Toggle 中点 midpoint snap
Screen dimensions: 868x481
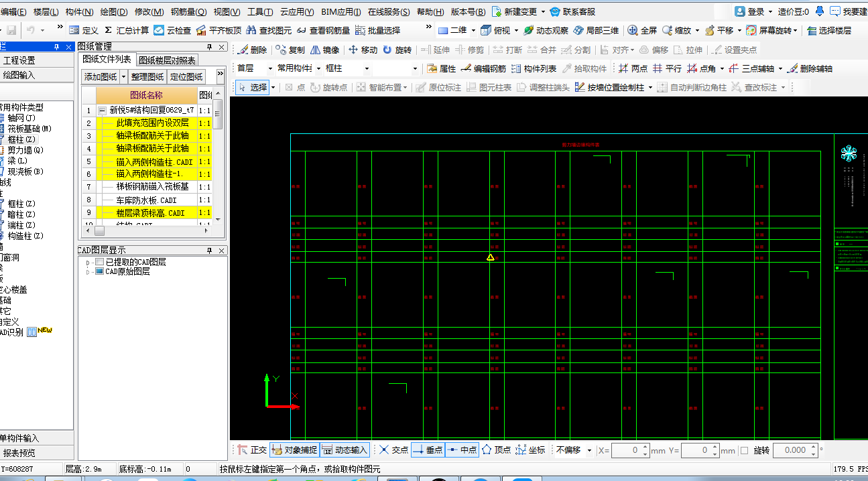462,450
